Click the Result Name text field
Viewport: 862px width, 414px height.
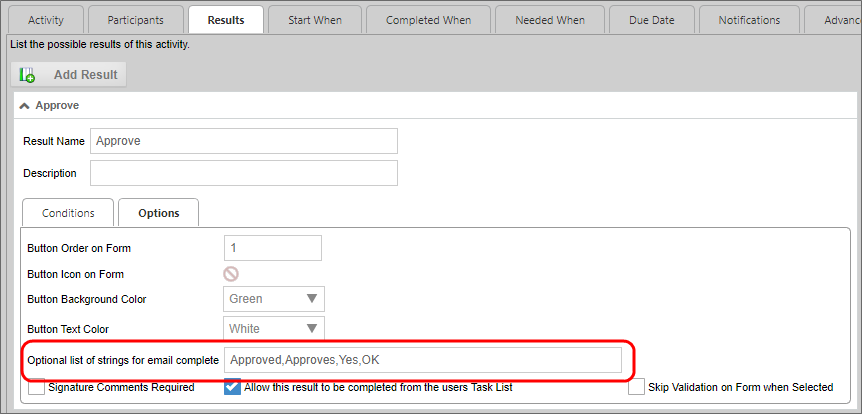(243, 141)
